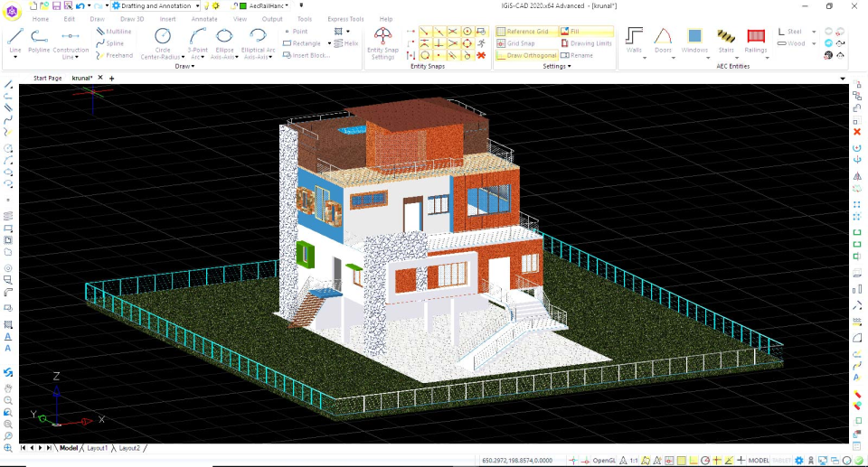Click the Freehand button
Viewport: 868px width, 467px height.
[x=115, y=55]
